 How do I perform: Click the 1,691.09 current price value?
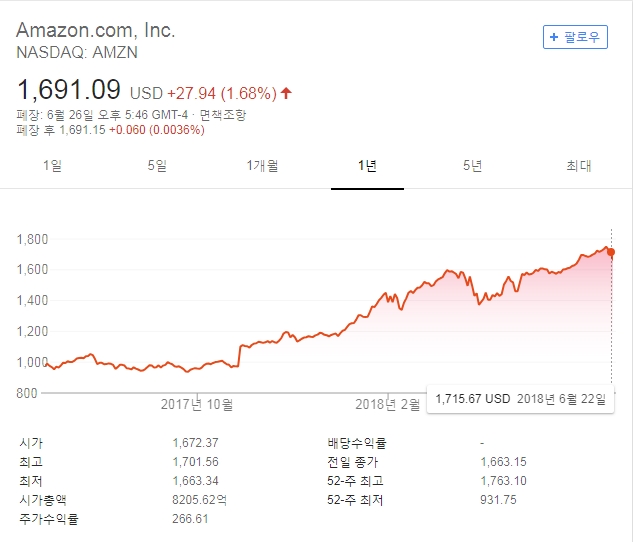click(69, 89)
